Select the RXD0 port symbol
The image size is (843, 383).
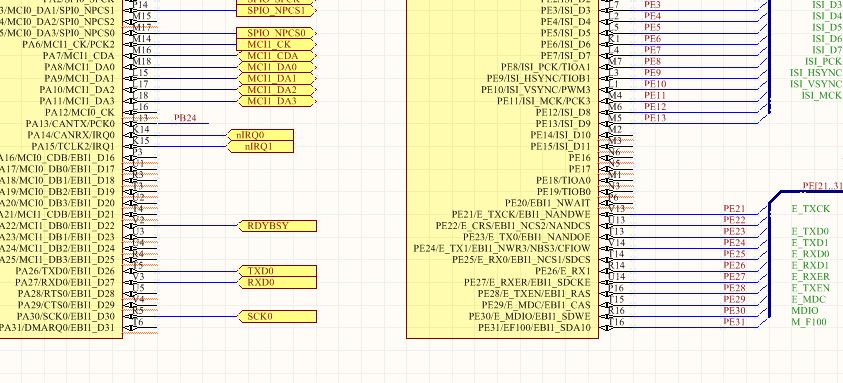(x=277, y=282)
